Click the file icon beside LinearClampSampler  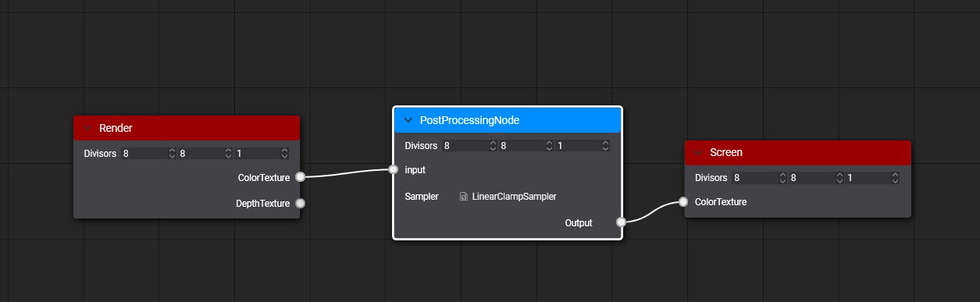[x=464, y=197]
